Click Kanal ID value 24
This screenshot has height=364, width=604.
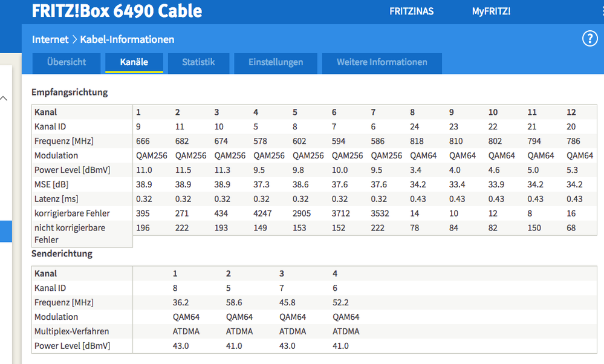415,127
